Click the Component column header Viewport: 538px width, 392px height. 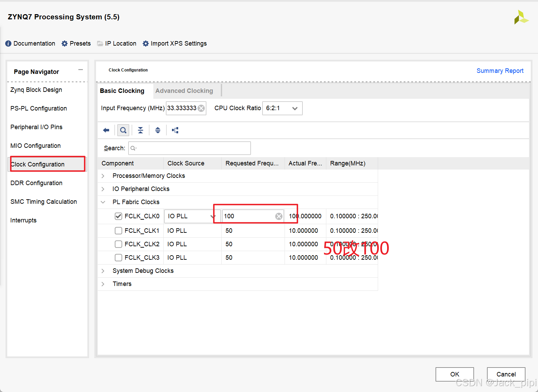click(131, 163)
